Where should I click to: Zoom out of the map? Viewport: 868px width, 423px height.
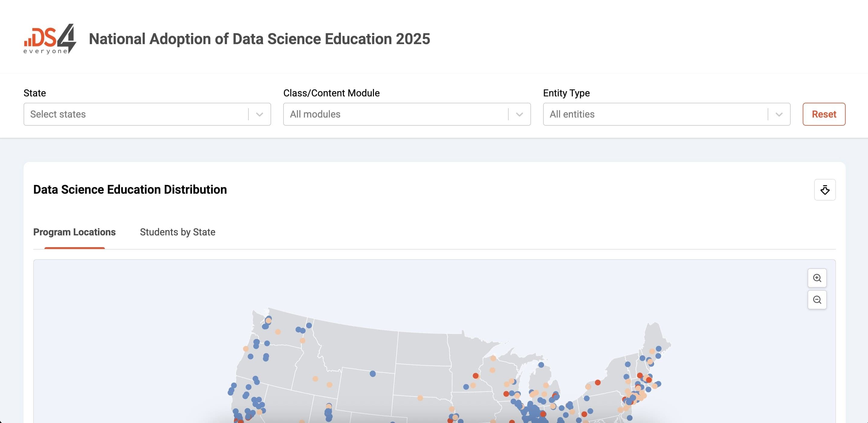pyautogui.click(x=817, y=300)
